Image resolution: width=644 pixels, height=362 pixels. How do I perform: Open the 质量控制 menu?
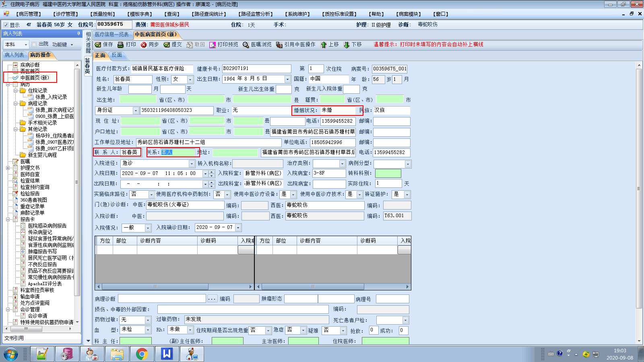pos(103,14)
